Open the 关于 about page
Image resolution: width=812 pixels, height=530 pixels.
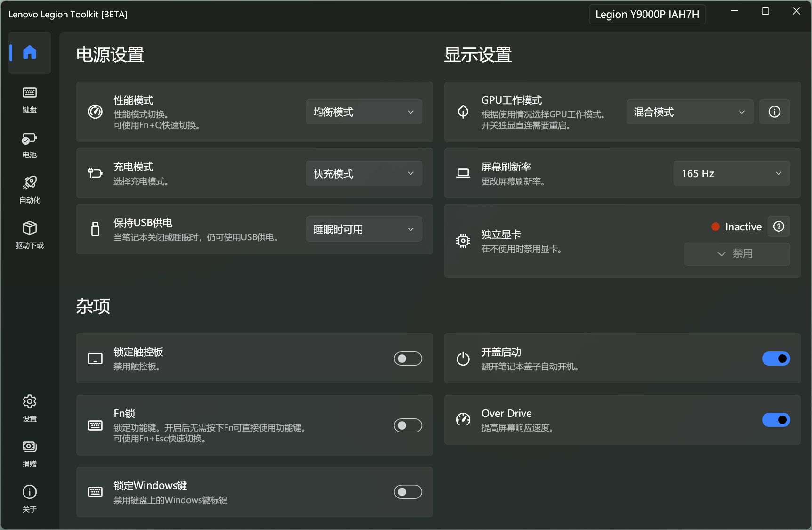pyautogui.click(x=30, y=499)
